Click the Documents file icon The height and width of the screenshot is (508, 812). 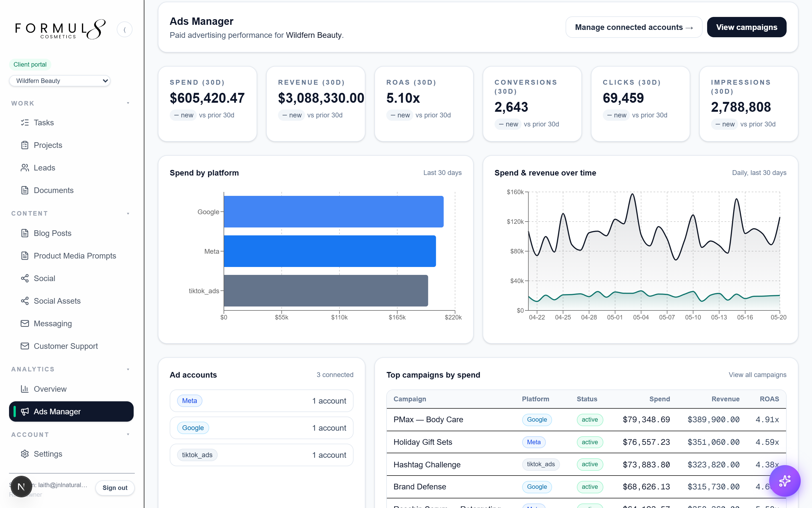pyautogui.click(x=25, y=190)
